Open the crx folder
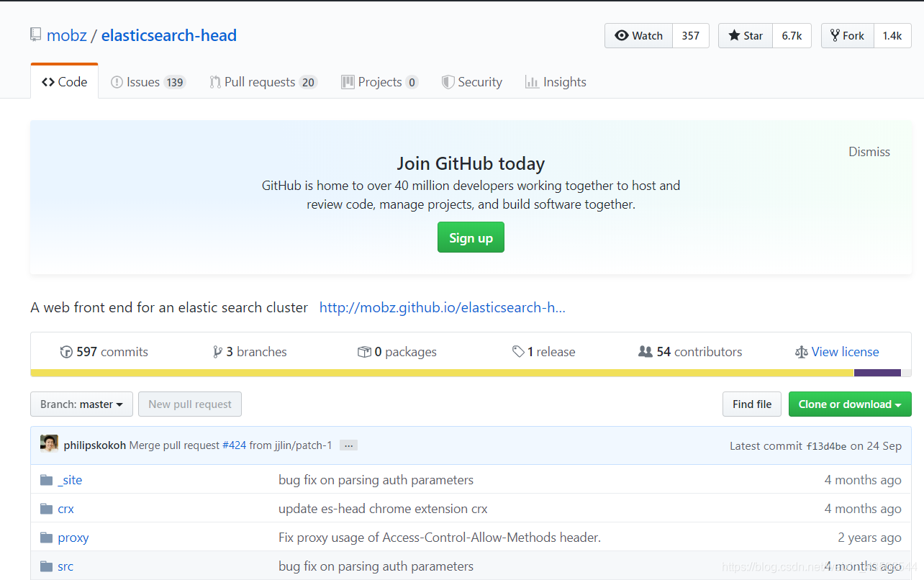This screenshot has height=580, width=924. tap(65, 509)
